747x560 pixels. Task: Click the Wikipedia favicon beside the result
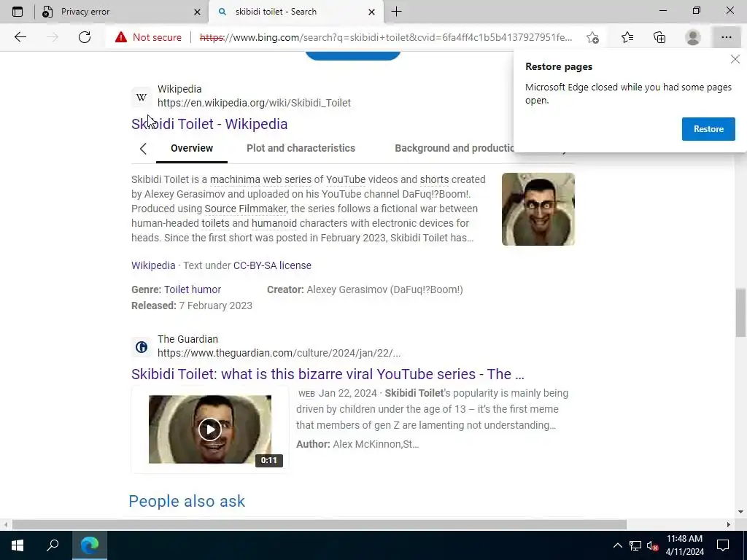click(142, 97)
